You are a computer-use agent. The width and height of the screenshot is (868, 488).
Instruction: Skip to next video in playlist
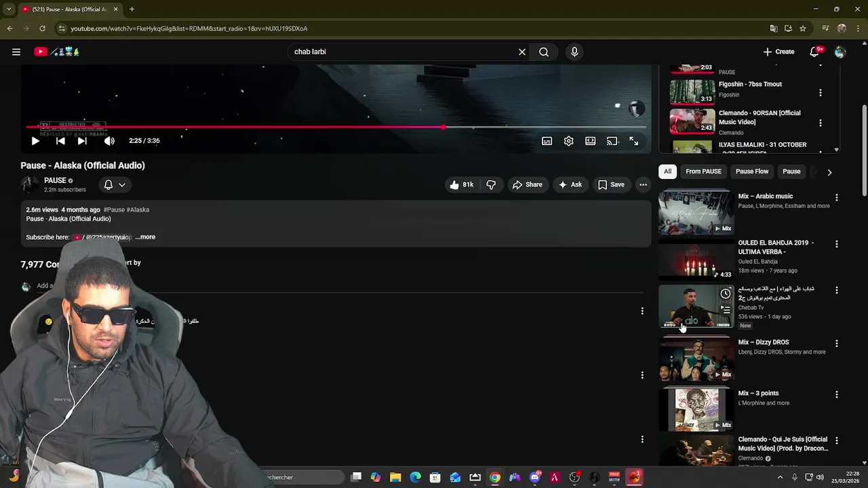[x=82, y=141]
